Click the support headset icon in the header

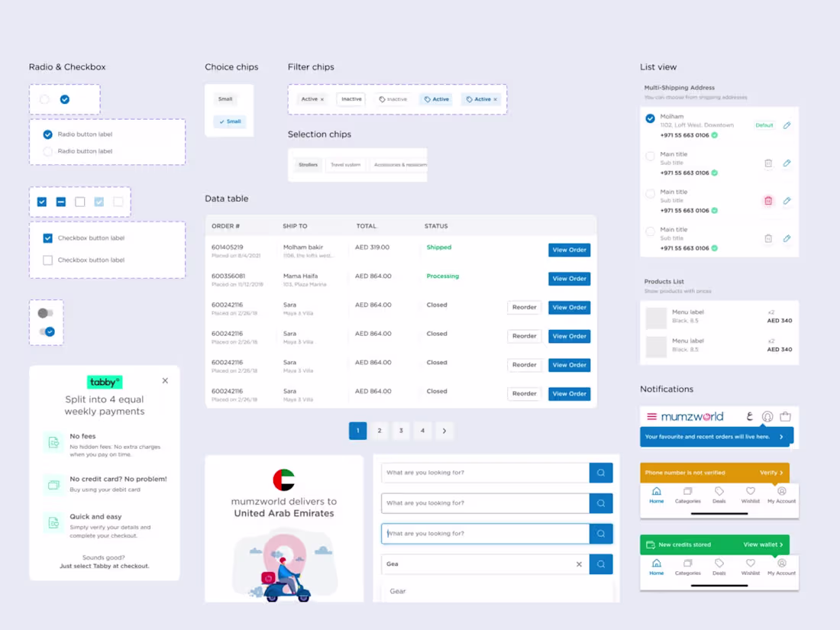point(767,417)
